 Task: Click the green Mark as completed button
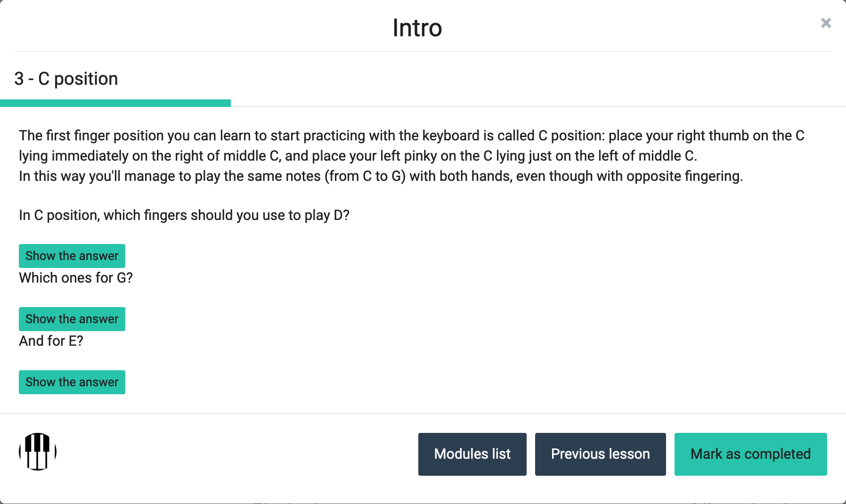coord(750,454)
